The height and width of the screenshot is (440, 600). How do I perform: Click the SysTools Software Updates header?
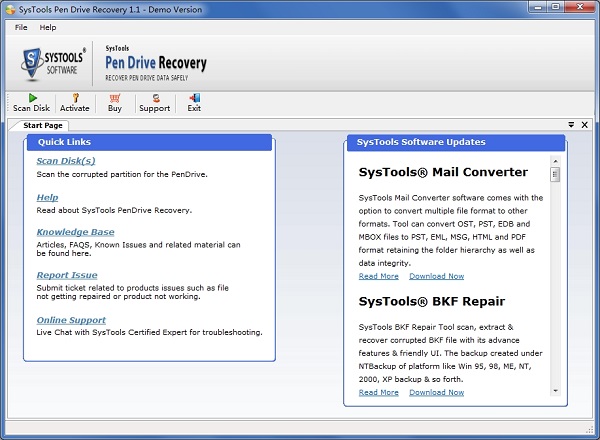click(456, 142)
